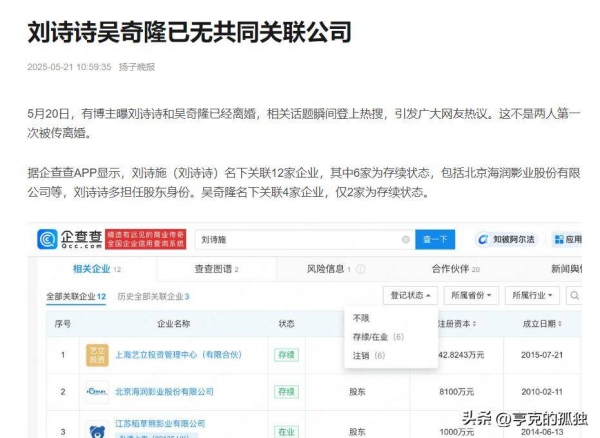Open 北京海润影业股份有限公司 company link
This screenshot has height=438, width=600.
coord(164,392)
